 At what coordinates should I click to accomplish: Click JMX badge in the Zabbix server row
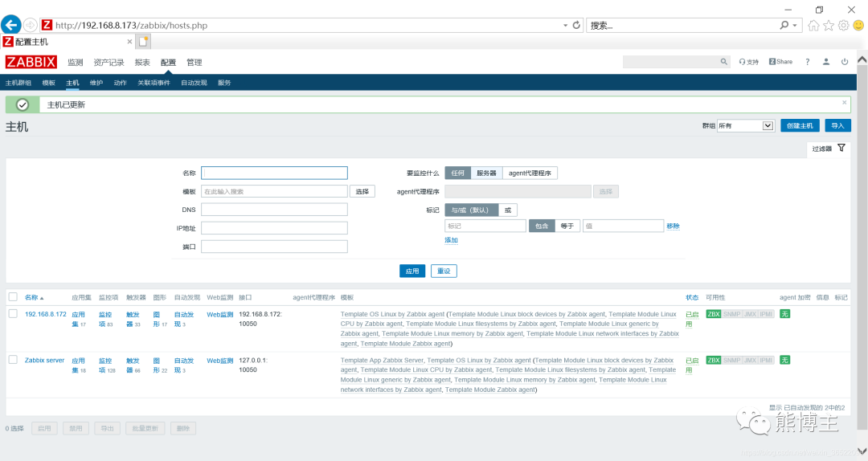[x=750, y=360]
